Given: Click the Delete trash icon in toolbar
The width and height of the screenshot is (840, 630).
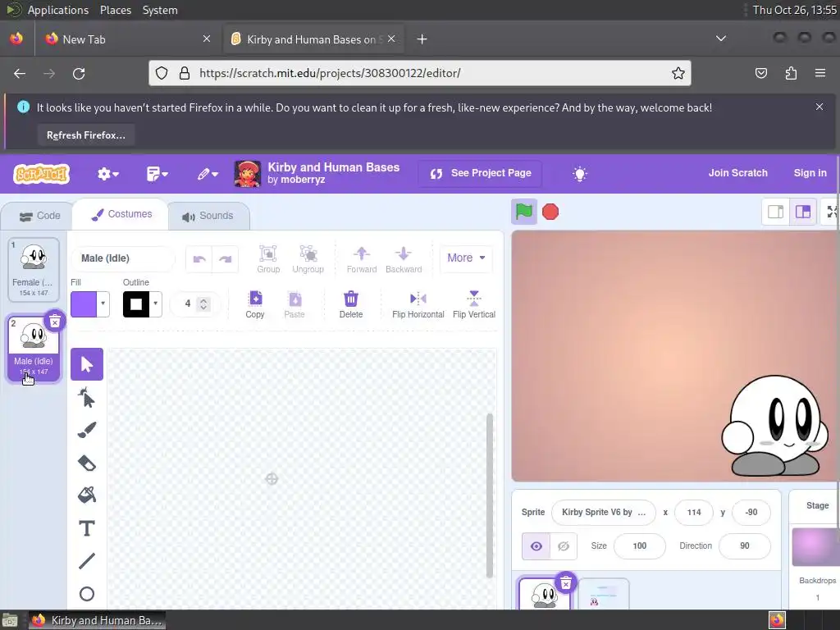Looking at the screenshot, I should [x=351, y=304].
